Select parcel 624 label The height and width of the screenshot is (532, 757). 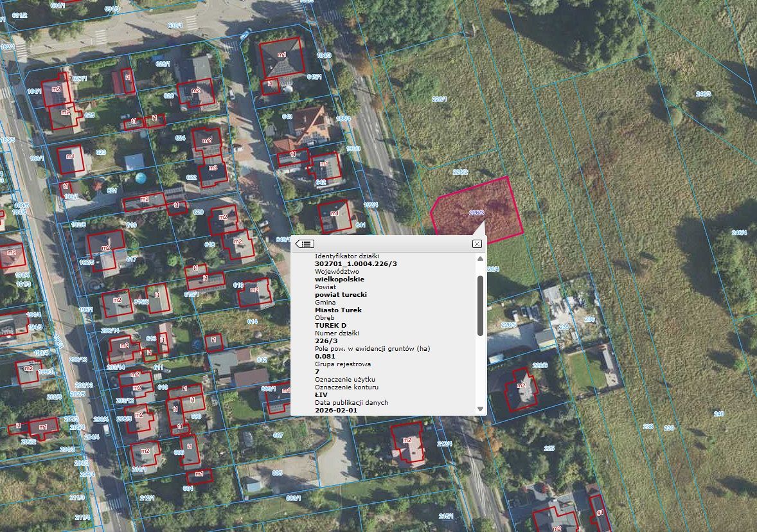[180, 138]
